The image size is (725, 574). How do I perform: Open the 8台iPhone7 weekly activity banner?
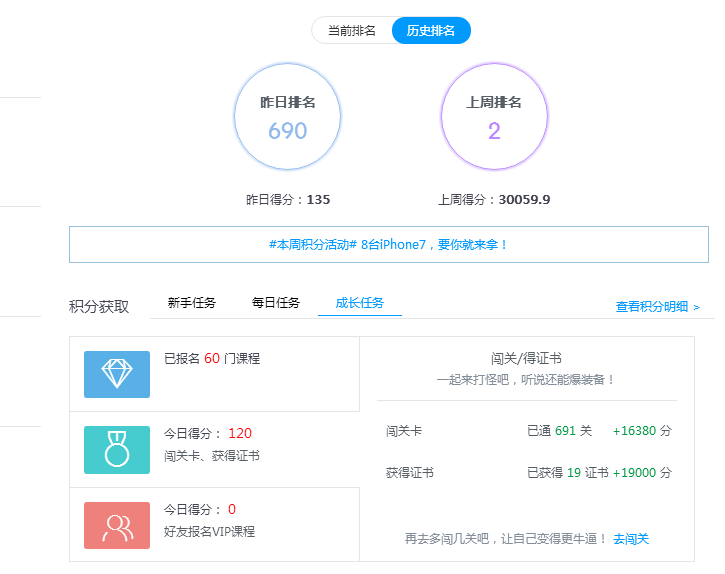(388, 244)
